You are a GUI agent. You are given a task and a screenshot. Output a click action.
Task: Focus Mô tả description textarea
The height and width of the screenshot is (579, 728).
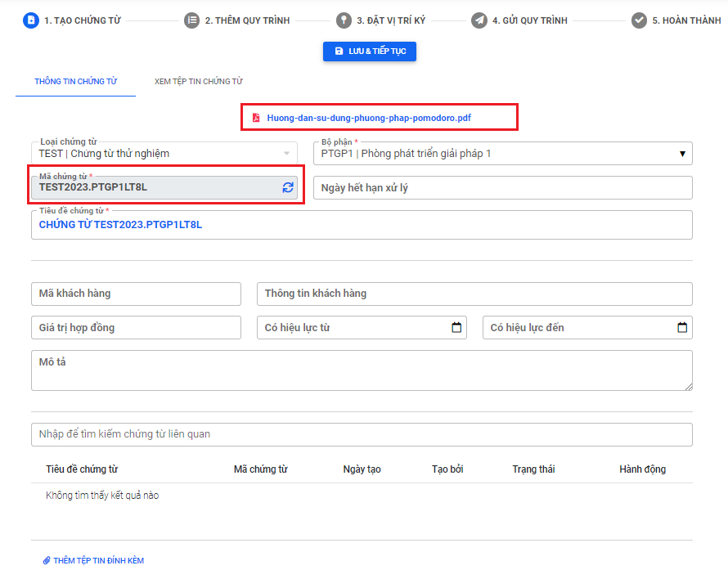(362, 370)
